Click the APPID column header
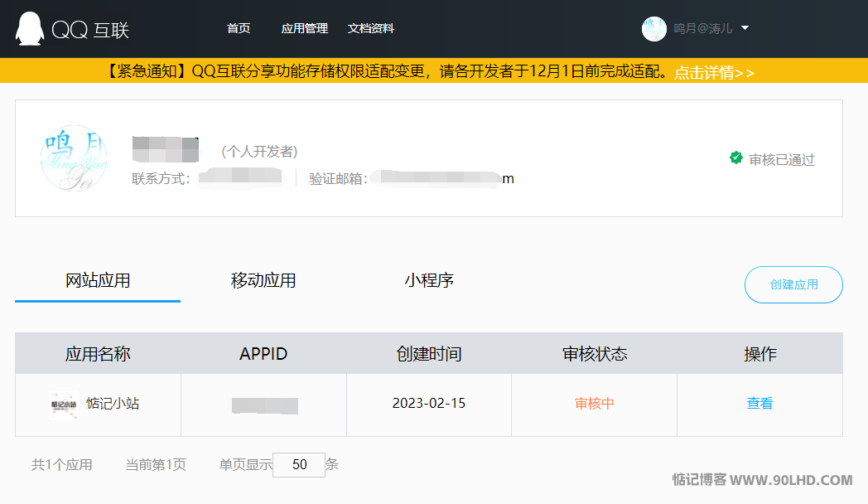The width and height of the screenshot is (868, 504). [x=263, y=354]
